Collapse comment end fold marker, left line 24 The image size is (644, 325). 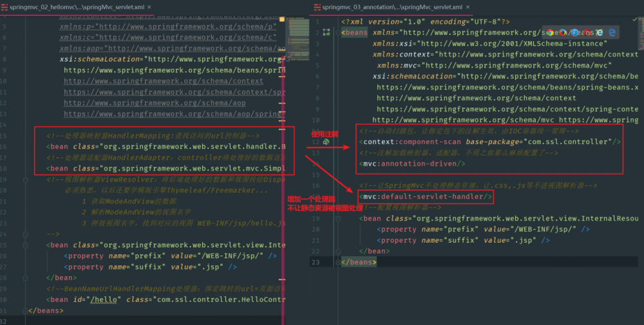pyautogui.click(x=25, y=234)
